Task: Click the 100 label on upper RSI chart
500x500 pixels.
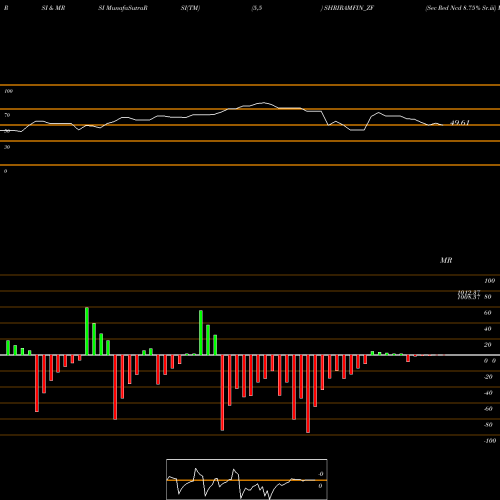Action: point(8,91)
